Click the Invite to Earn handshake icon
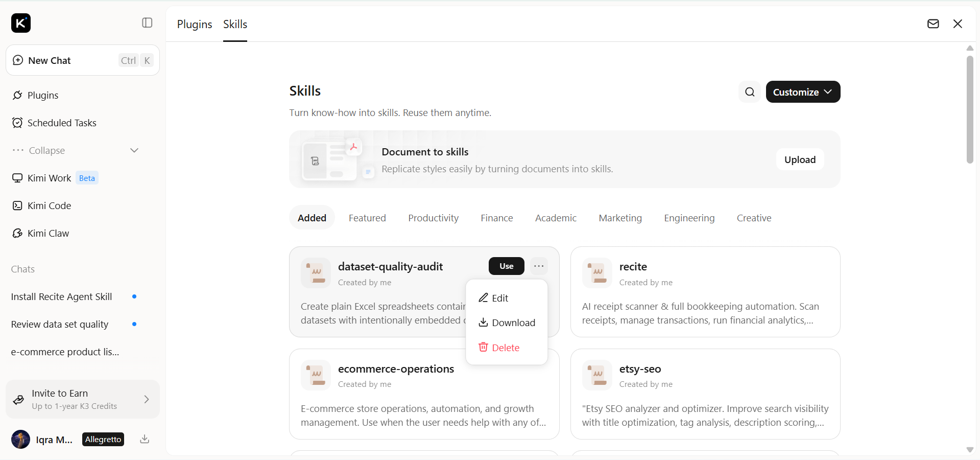Screen dimensions: 980x460 pyautogui.click(x=18, y=400)
